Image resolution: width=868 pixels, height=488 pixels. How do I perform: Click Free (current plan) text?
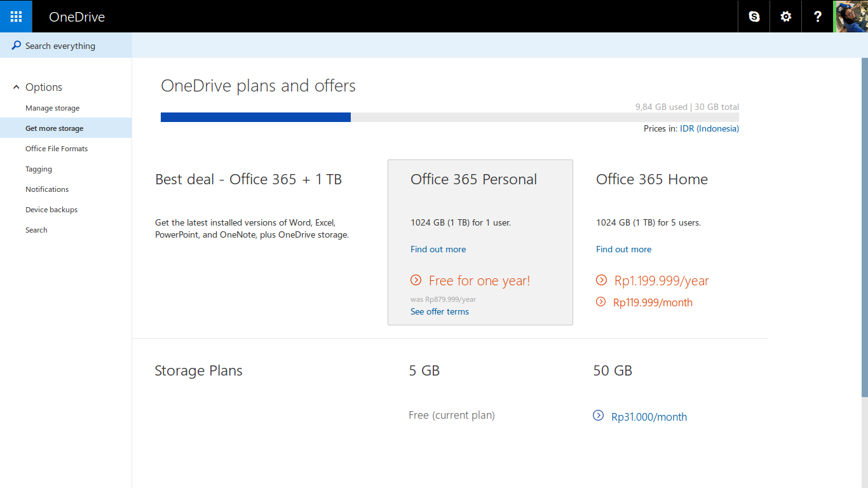point(452,415)
